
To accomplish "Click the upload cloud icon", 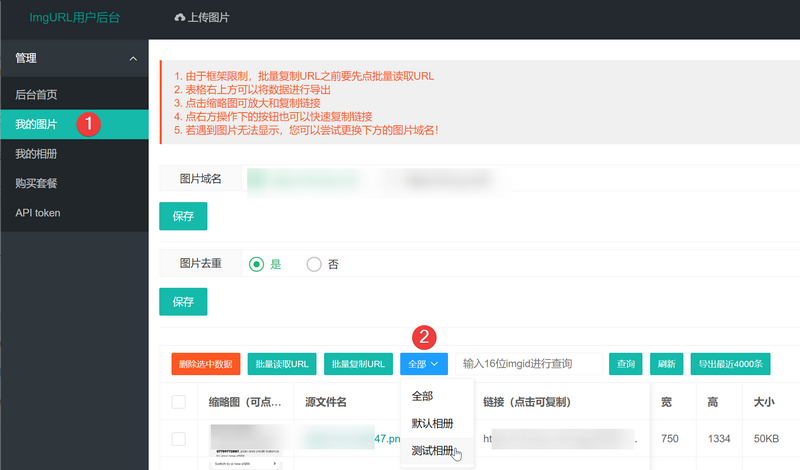I will tap(179, 18).
